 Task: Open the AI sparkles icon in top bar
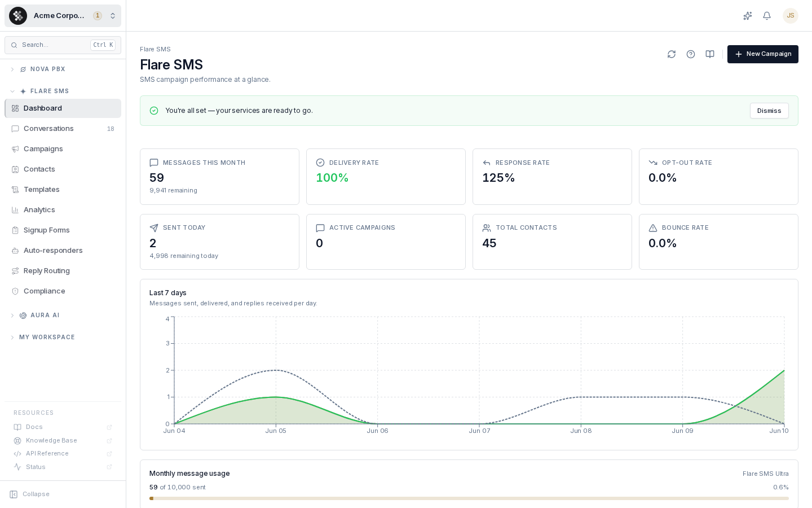748,16
